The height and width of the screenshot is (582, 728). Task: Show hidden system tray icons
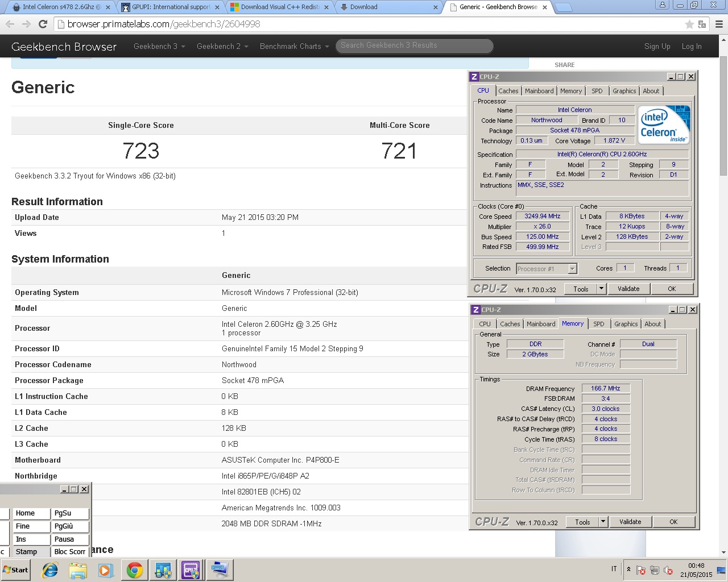628,569
